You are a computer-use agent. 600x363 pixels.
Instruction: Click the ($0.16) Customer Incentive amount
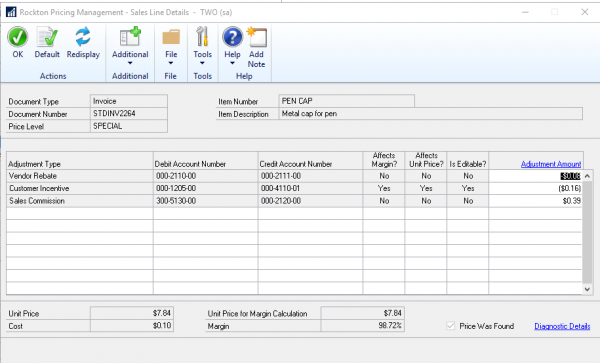569,188
